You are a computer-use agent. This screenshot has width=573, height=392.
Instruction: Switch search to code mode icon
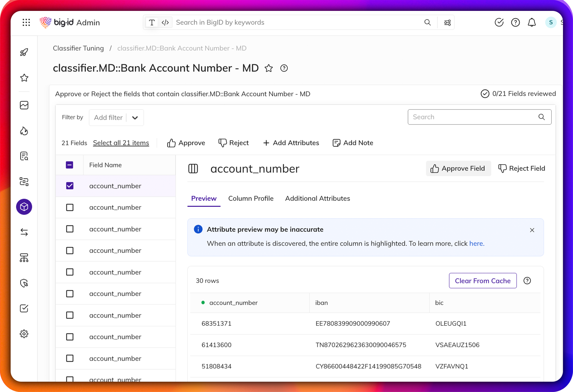click(165, 22)
